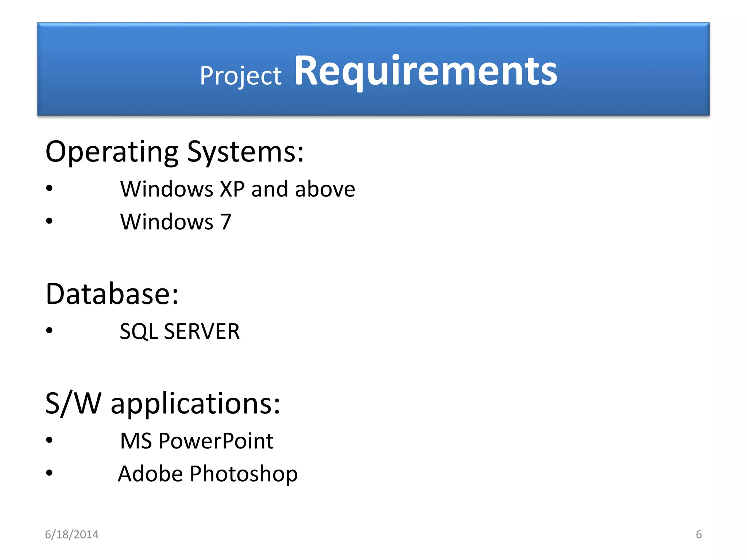Click the word 'SERVER' in the database item

coord(202,331)
